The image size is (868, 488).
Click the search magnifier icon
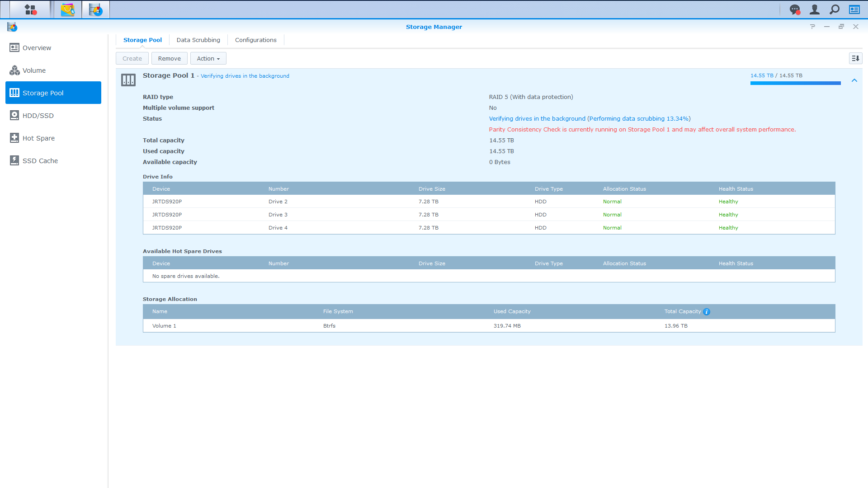(834, 9)
